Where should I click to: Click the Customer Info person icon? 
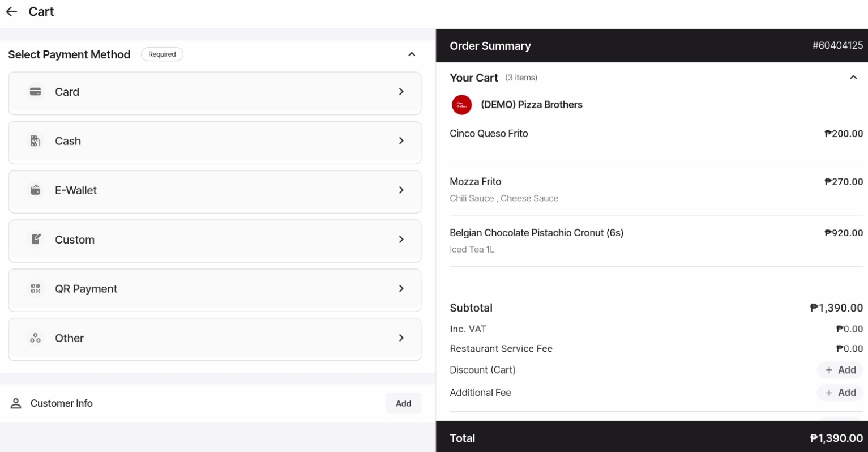point(16,403)
